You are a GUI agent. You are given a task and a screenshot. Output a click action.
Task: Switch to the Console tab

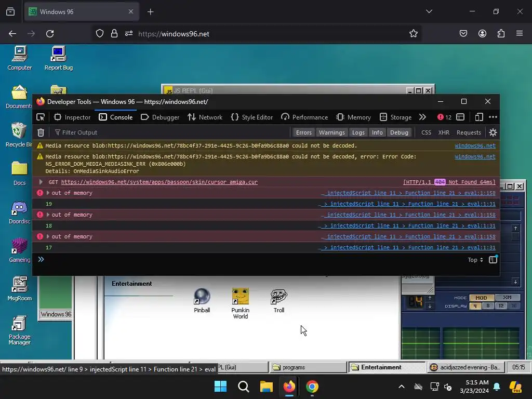click(x=116, y=117)
